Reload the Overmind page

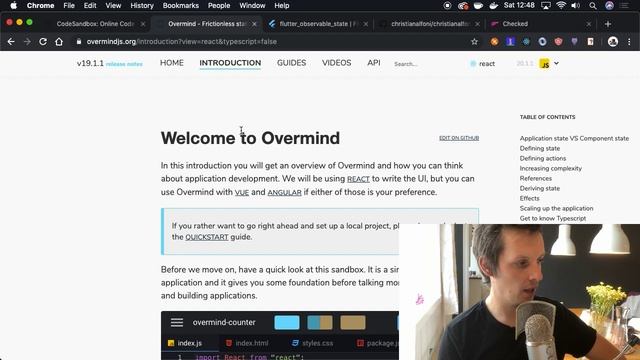(43, 42)
